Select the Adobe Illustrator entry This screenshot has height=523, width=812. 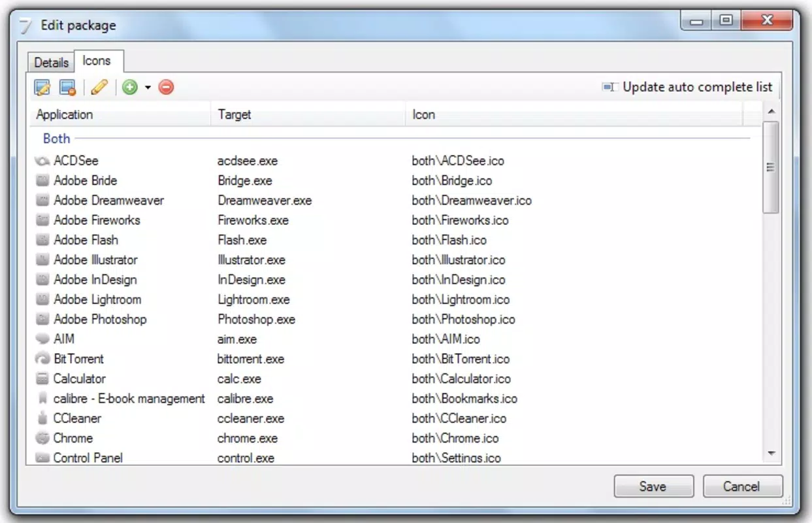pyautogui.click(x=95, y=260)
